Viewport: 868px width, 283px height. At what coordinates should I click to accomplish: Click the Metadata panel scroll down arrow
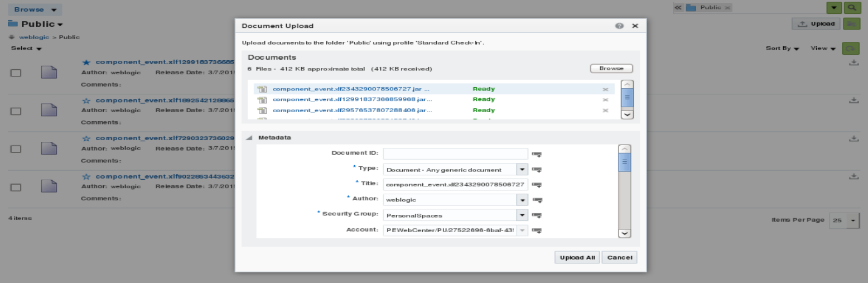[625, 233]
